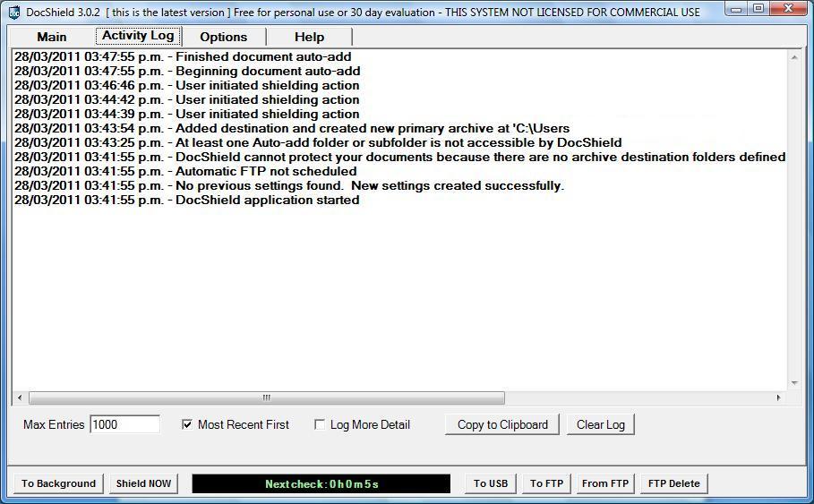Screen dimensions: 814x504
Task: Open the Options tab
Action: (224, 37)
